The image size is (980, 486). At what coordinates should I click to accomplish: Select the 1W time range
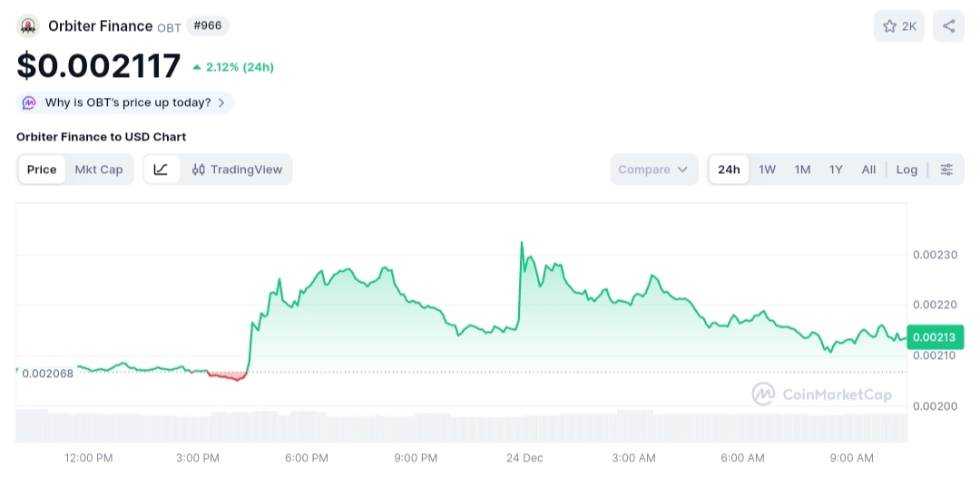pos(767,170)
